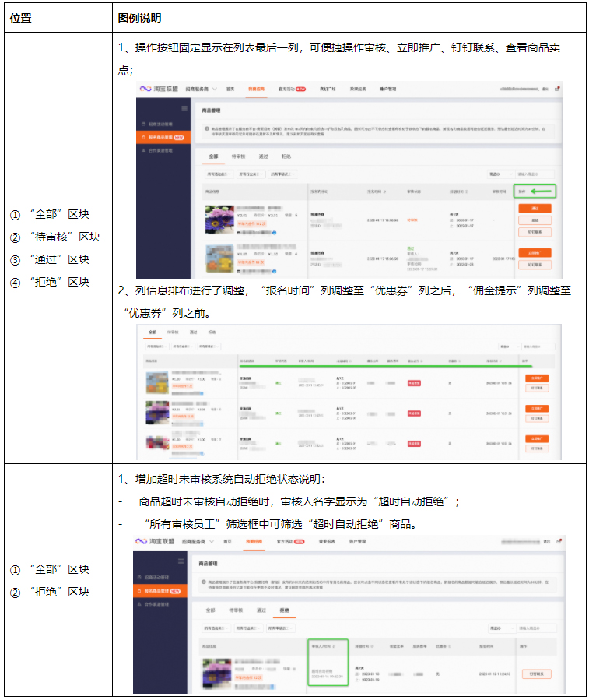Click the product ID search field, bottom screenshot

pyautogui.click(x=537, y=628)
